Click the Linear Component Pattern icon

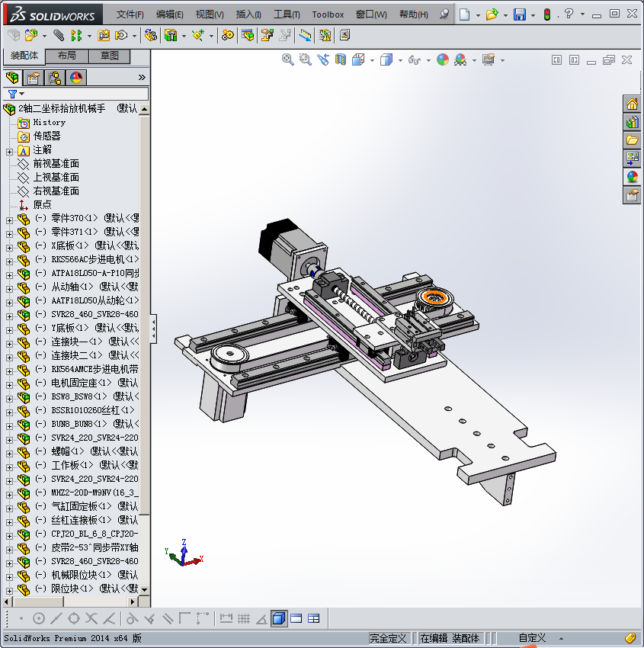pos(76,36)
